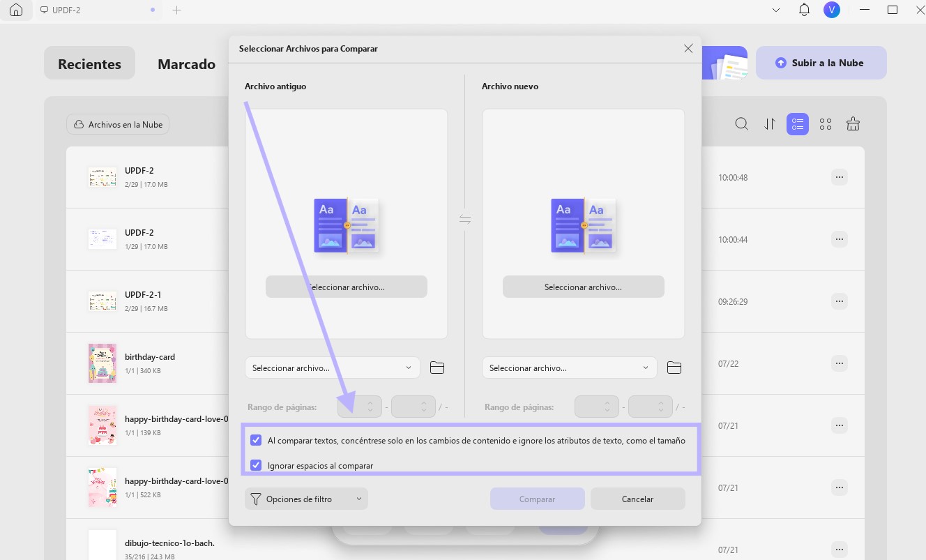Open search in the file list

tap(742, 124)
